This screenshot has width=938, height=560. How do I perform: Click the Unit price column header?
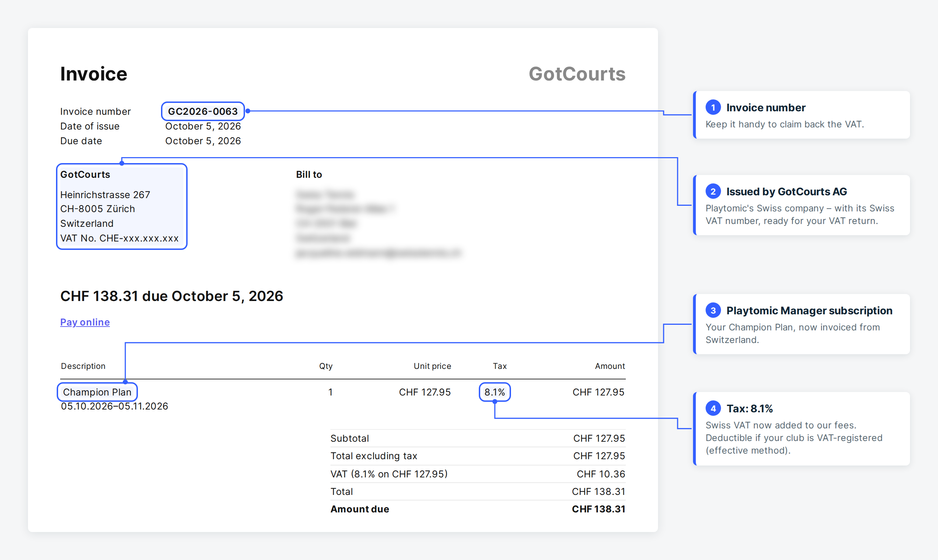pos(432,366)
